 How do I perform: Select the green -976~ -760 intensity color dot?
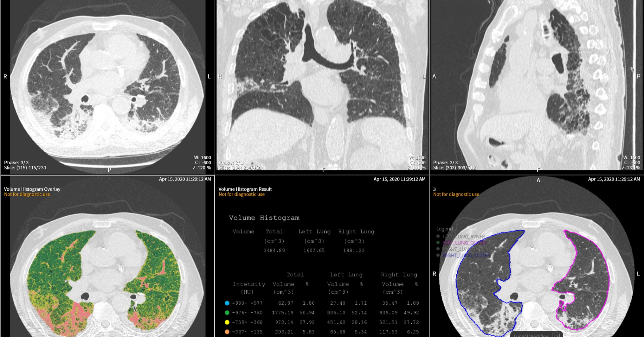pos(227,313)
